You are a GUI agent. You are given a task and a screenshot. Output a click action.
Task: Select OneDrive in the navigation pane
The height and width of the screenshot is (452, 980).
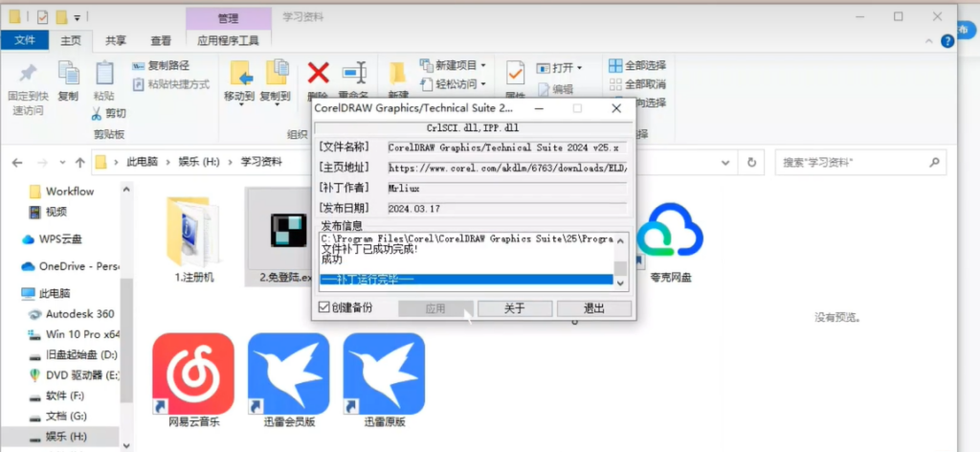tap(70, 266)
